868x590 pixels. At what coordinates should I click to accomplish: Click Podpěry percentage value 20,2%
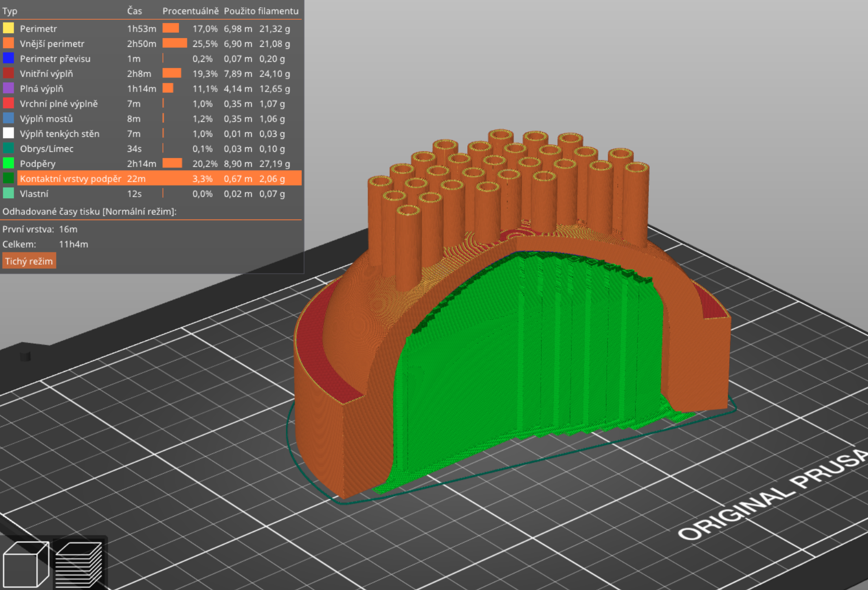(205, 164)
